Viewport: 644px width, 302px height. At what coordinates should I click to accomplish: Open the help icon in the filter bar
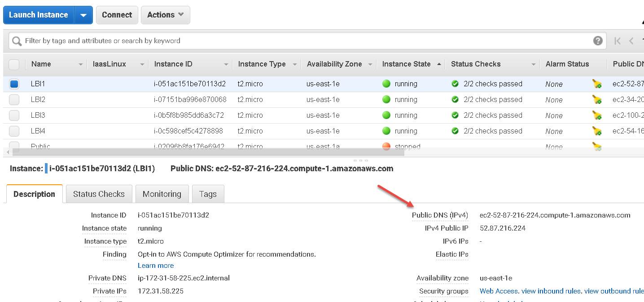[598, 41]
